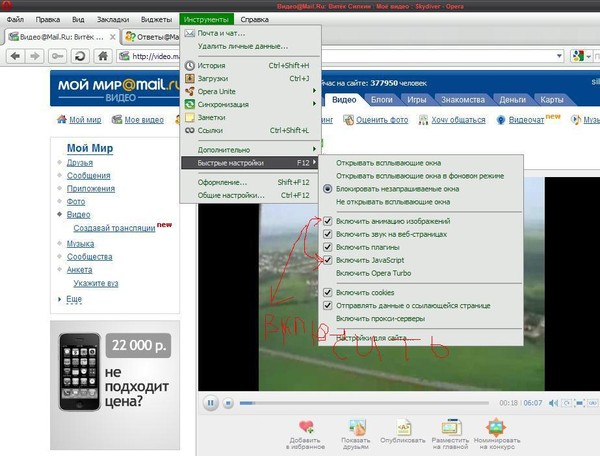Enable Включить прокси-серверы option
Viewport: 600px width, 456px height.
click(x=420, y=319)
